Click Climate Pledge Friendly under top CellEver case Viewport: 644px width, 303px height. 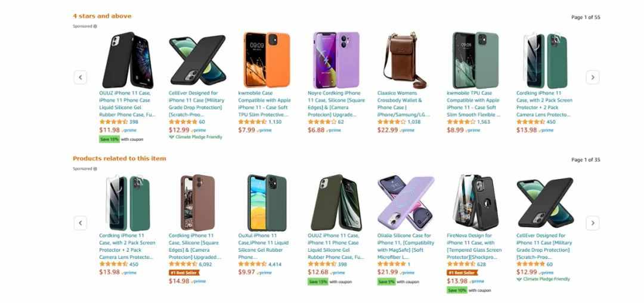click(x=196, y=137)
